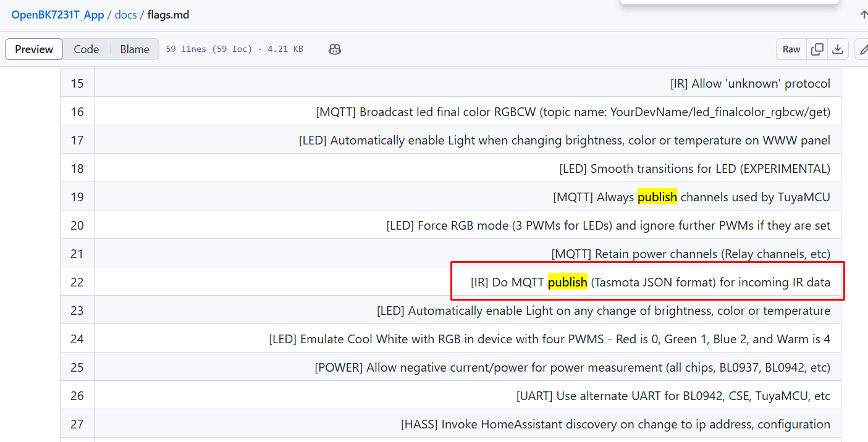Switch to the Blame tab
The height and width of the screenshot is (442, 868).
[x=135, y=49]
